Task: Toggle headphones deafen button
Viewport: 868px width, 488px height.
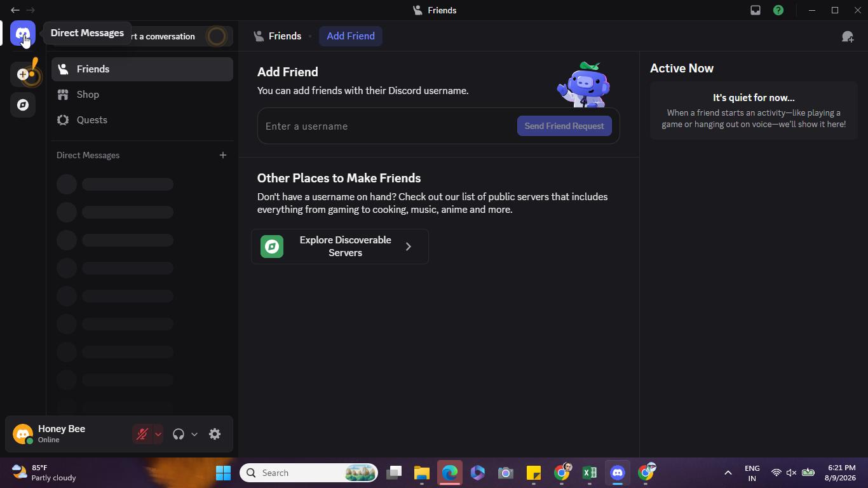Action: (179, 434)
